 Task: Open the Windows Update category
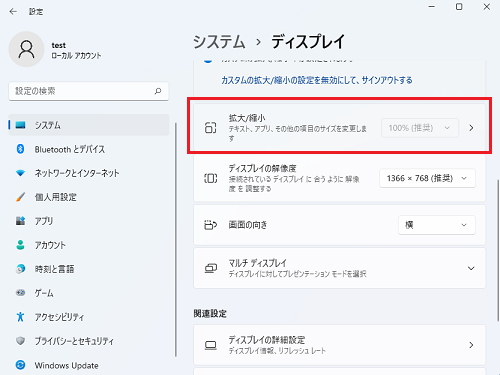[89, 365]
